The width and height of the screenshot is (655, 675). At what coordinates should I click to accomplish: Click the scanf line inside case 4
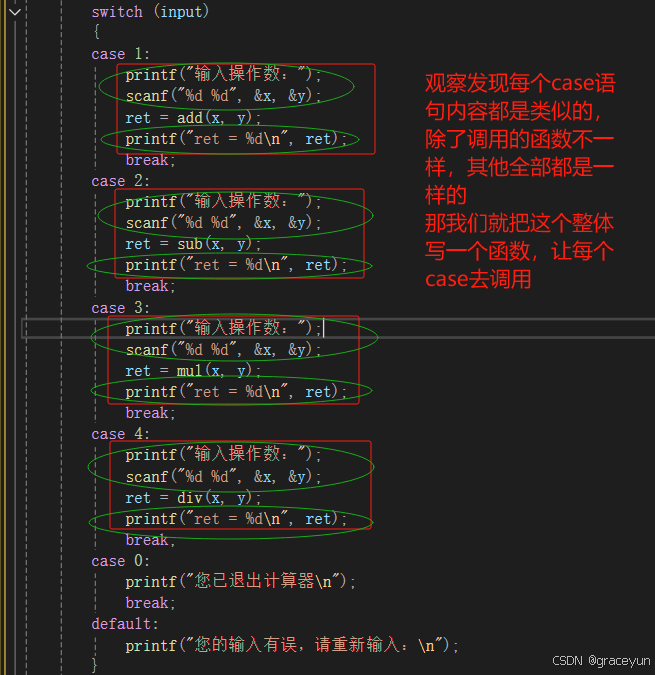click(223, 477)
